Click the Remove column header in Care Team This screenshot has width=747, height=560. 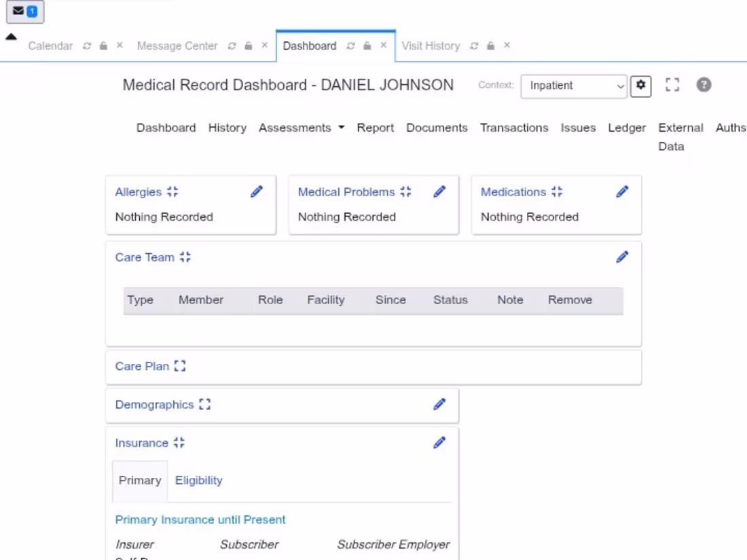click(570, 300)
